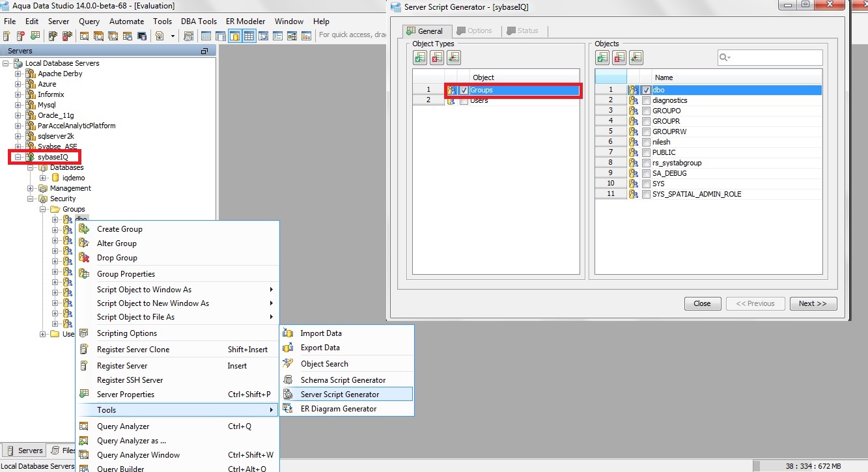Click the Objects search filter field
Screen dimensions: 868x472
(x=770, y=58)
